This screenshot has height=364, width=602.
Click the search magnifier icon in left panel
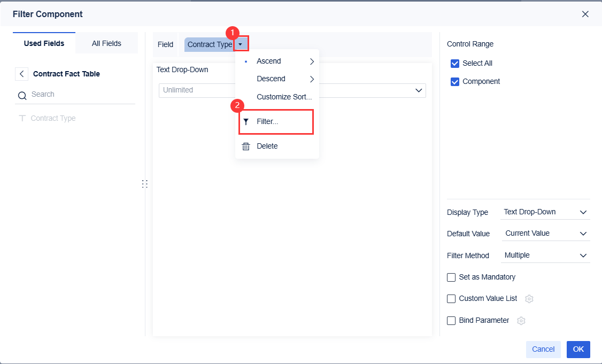22,94
